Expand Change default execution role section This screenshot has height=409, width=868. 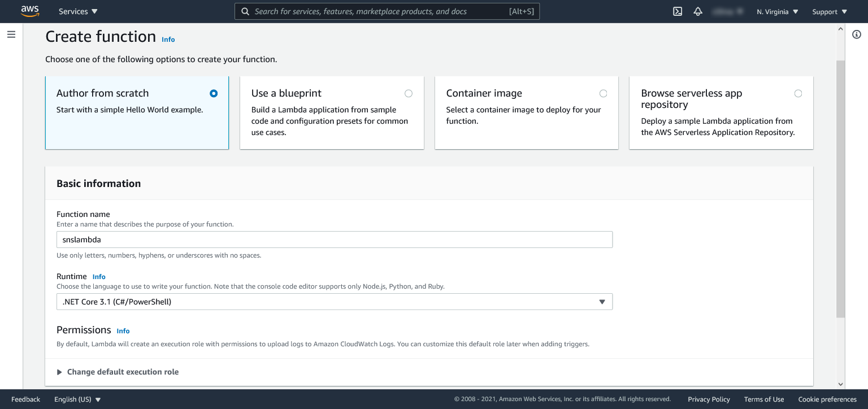pos(118,372)
